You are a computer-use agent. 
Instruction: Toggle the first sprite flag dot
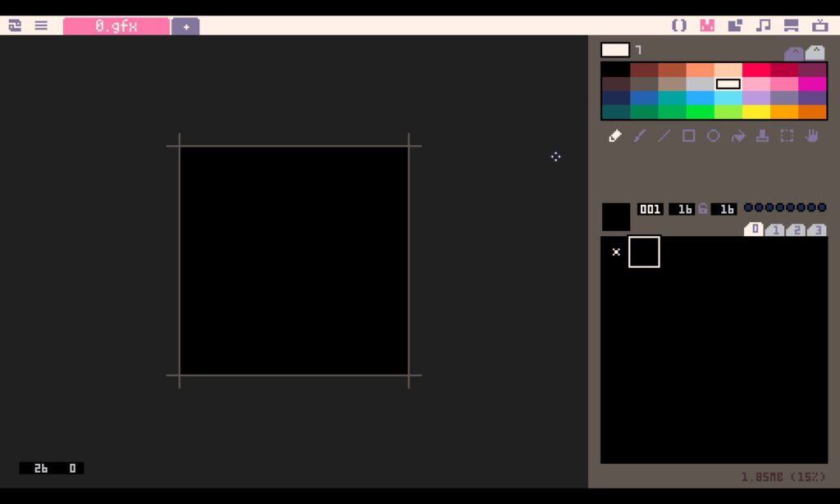click(748, 208)
